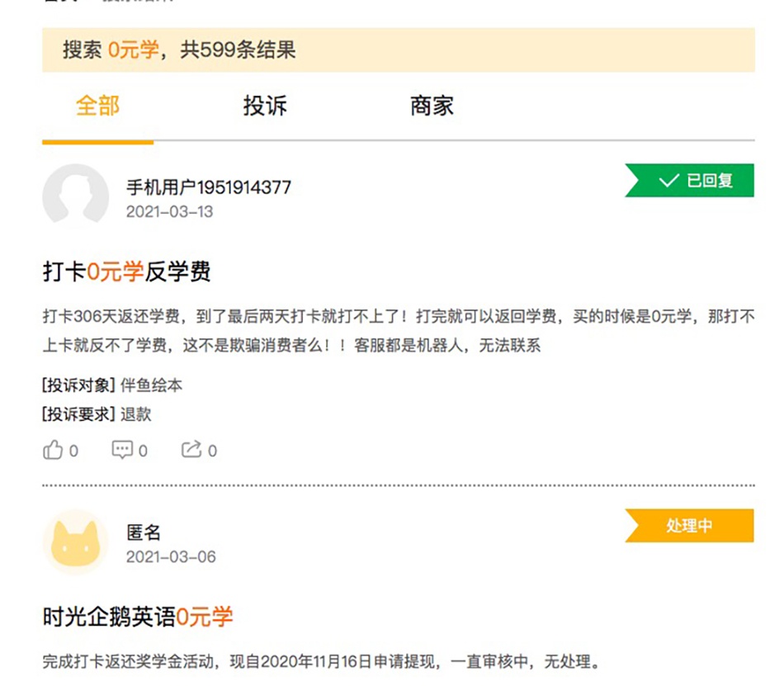Switch to the 商家 tab
Screen dimensions: 784x686
[432, 106]
